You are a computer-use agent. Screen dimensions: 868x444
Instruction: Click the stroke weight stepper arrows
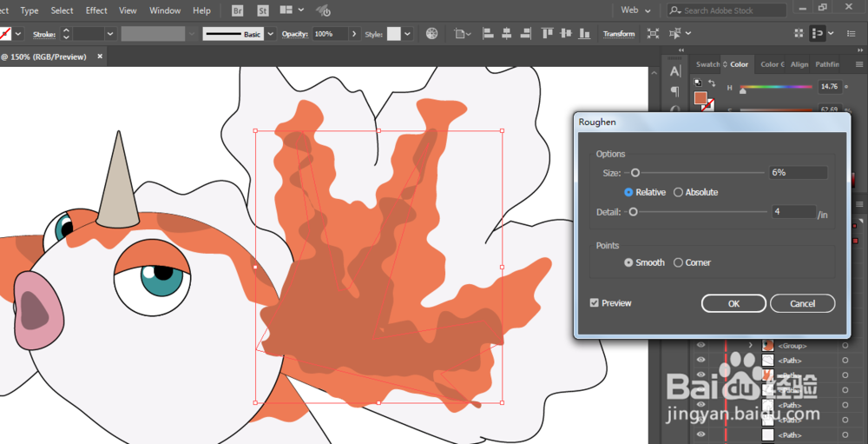[66, 34]
